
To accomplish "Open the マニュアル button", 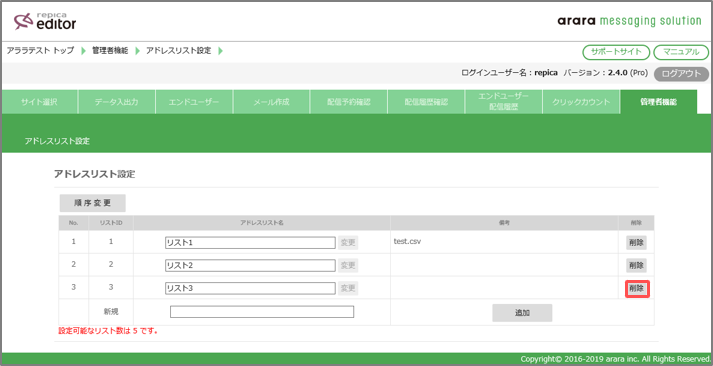I will coord(681,52).
